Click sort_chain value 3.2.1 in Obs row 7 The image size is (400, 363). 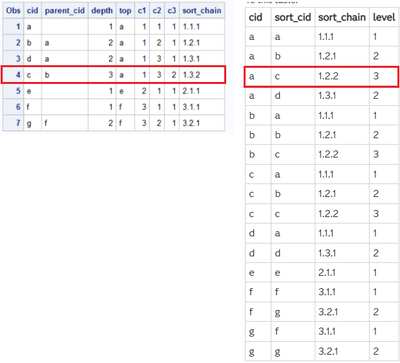(x=191, y=123)
